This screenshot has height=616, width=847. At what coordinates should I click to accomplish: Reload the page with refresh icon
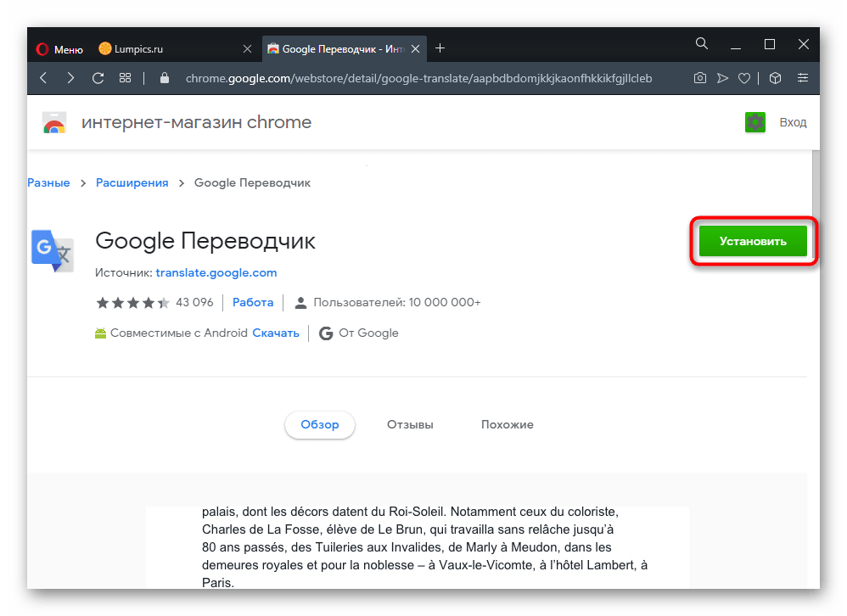pos(98,78)
